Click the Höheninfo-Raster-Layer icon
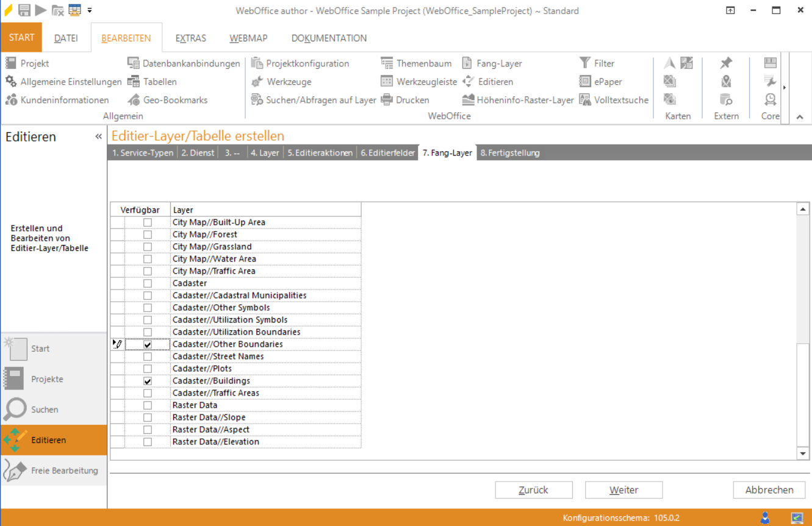The width and height of the screenshot is (812, 526). coord(469,100)
